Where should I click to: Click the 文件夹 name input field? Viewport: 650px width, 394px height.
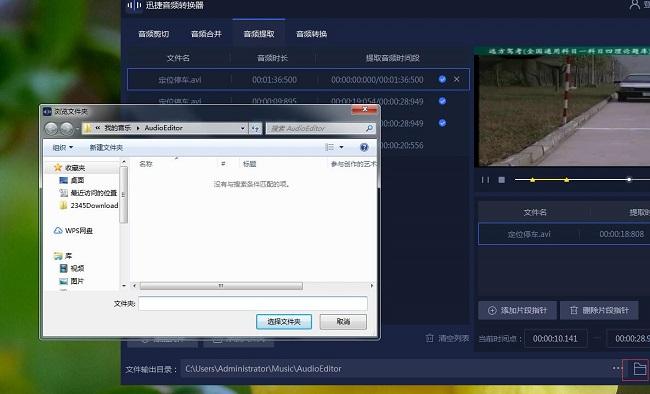pyautogui.click(x=253, y=304)
